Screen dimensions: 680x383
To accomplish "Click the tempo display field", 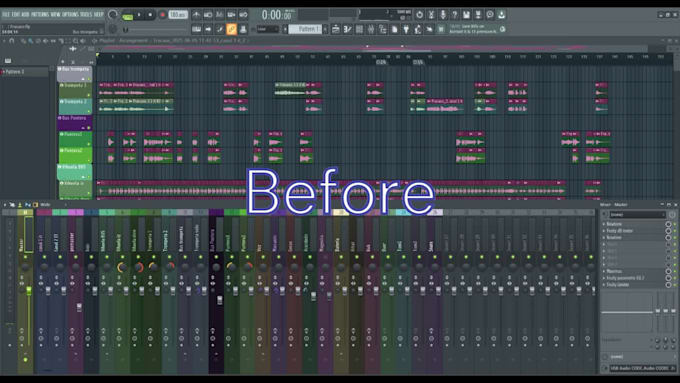I will click(x=178, y=15).
